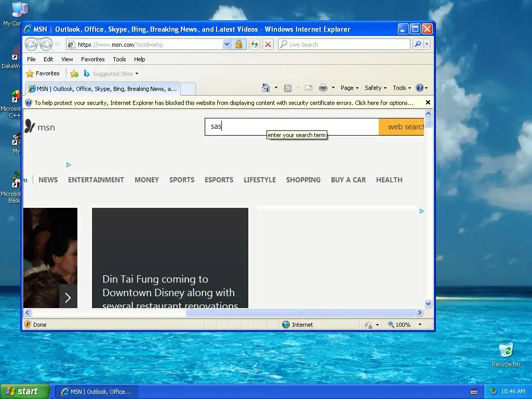Open a new blank tab
532x399 pixels.
[188, 89]
